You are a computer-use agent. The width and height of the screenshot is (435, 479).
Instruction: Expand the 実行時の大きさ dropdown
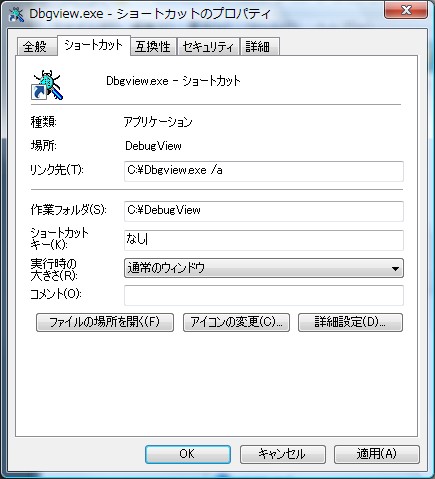tap(264, 268)
